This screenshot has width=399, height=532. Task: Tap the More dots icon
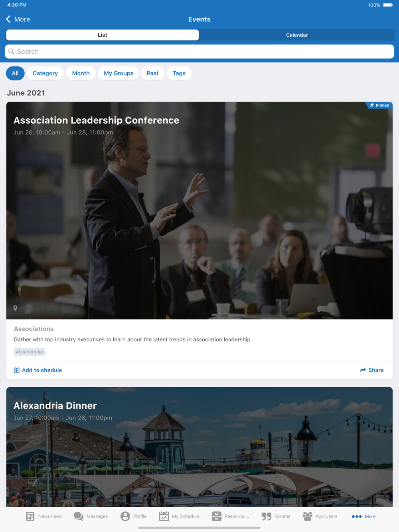[357, 516]
